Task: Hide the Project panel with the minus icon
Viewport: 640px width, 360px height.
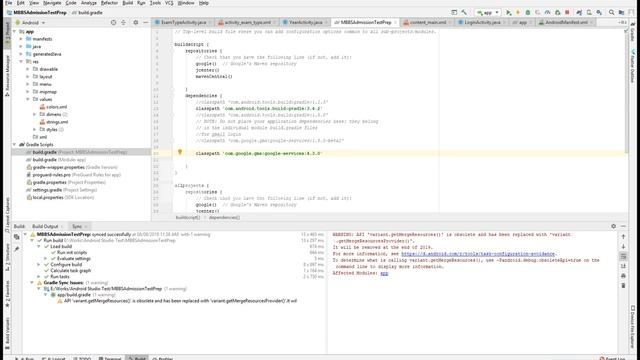Action: [145, 22]
